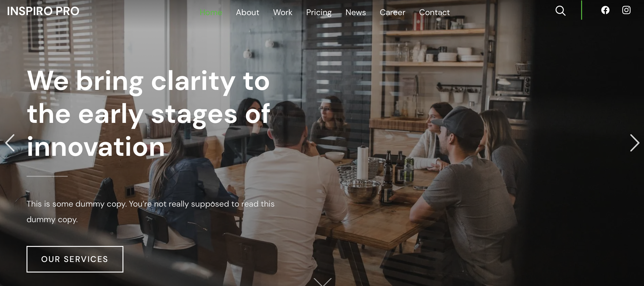Go to the News menu item
The image size is (644, 286).
tap(356, 12)
